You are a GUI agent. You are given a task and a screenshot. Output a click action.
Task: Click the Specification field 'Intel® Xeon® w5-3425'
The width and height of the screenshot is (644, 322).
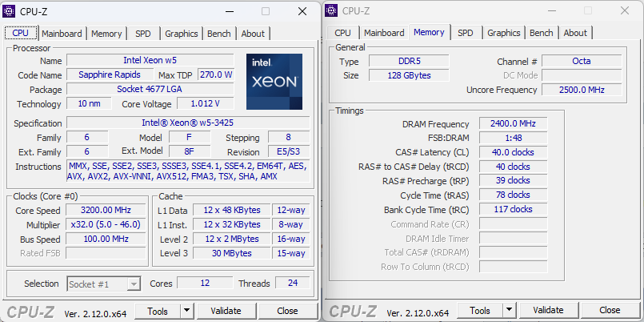click(188, 123)
